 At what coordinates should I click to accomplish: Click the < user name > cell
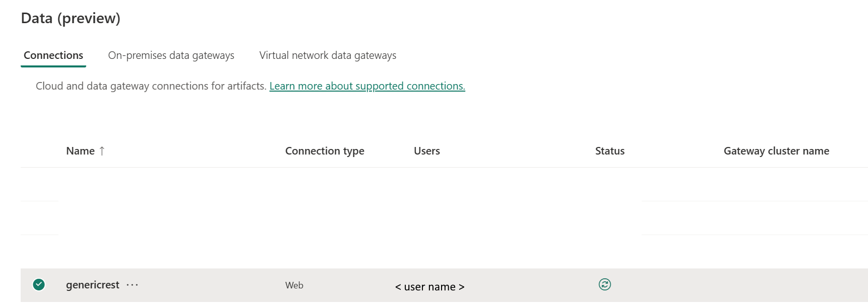tap(429, 287)
